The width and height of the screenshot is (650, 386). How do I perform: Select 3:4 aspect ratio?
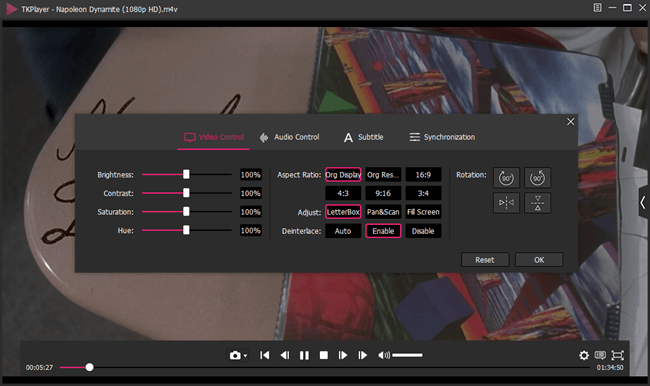pos(423,193)
